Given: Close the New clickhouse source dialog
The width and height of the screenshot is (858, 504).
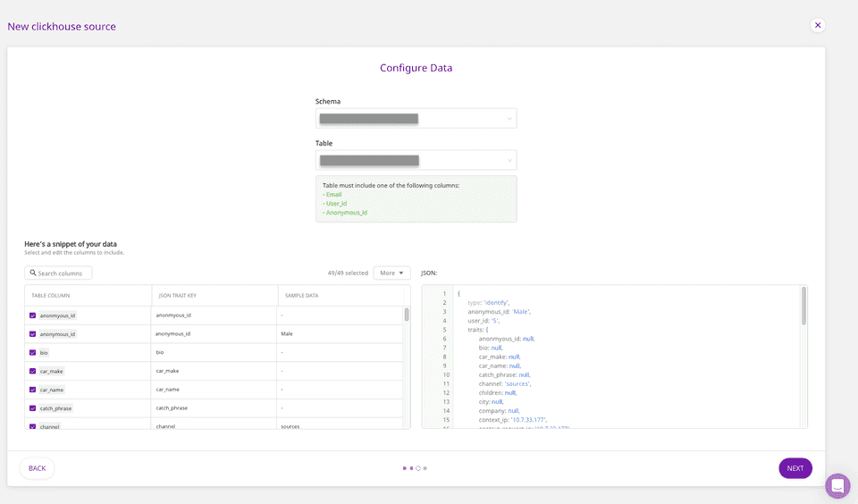Looking at the screenshot, I should tap(817, 25).
